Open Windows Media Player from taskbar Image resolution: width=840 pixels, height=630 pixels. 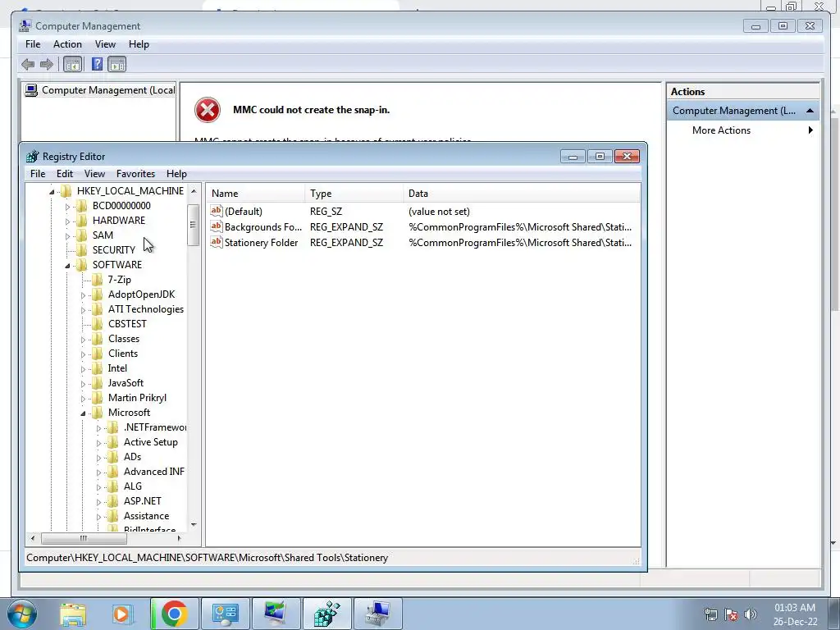121,614
